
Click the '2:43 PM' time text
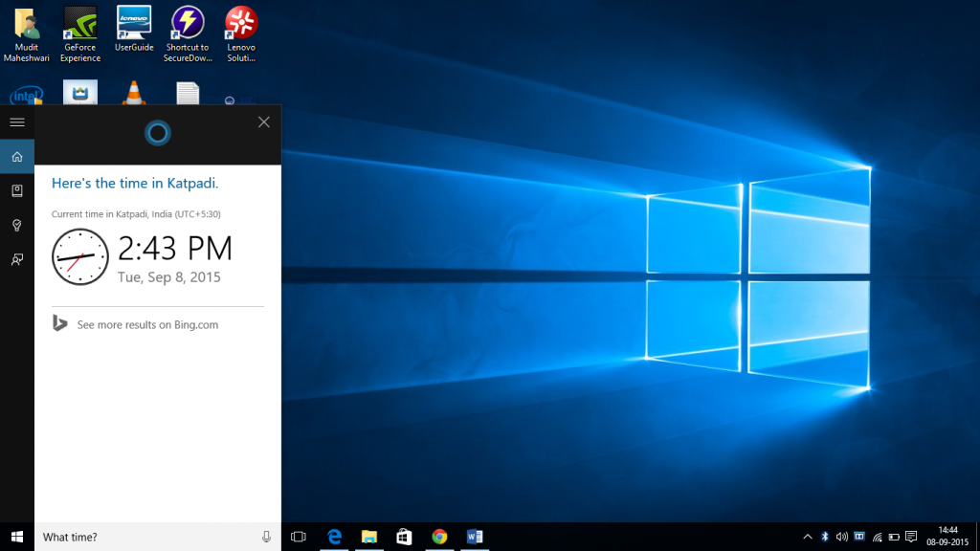[175, 248]
